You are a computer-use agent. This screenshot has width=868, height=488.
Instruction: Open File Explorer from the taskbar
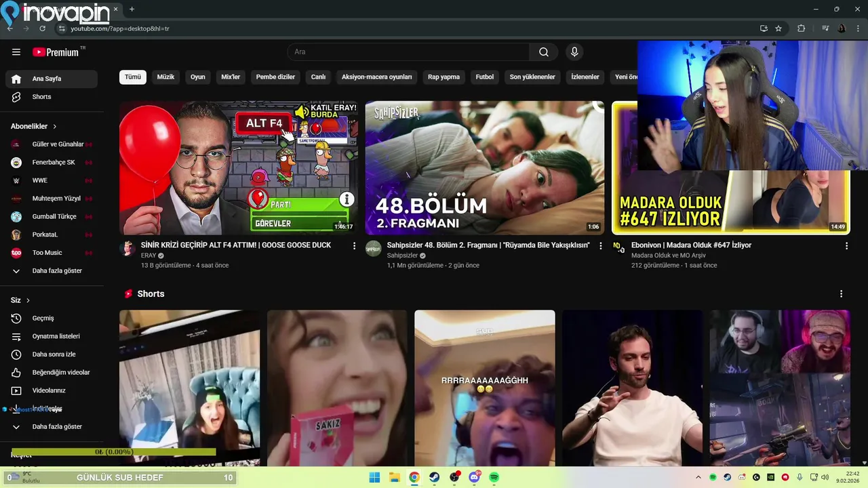pos(395,477)
